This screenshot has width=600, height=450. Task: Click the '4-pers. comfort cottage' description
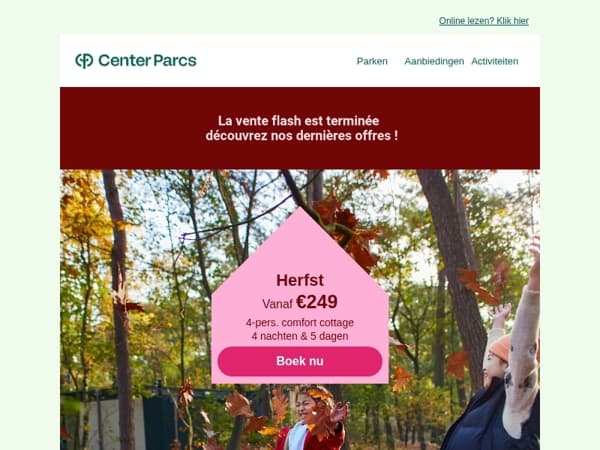click(300, 323)
